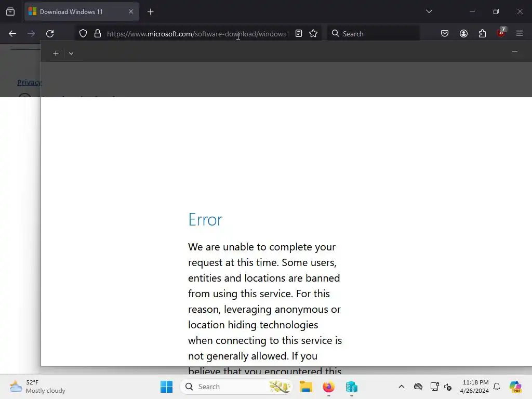Launch Copilot preview from the taskbar
The height and width of the screenshot is (399, 532).
click(515, 387)
